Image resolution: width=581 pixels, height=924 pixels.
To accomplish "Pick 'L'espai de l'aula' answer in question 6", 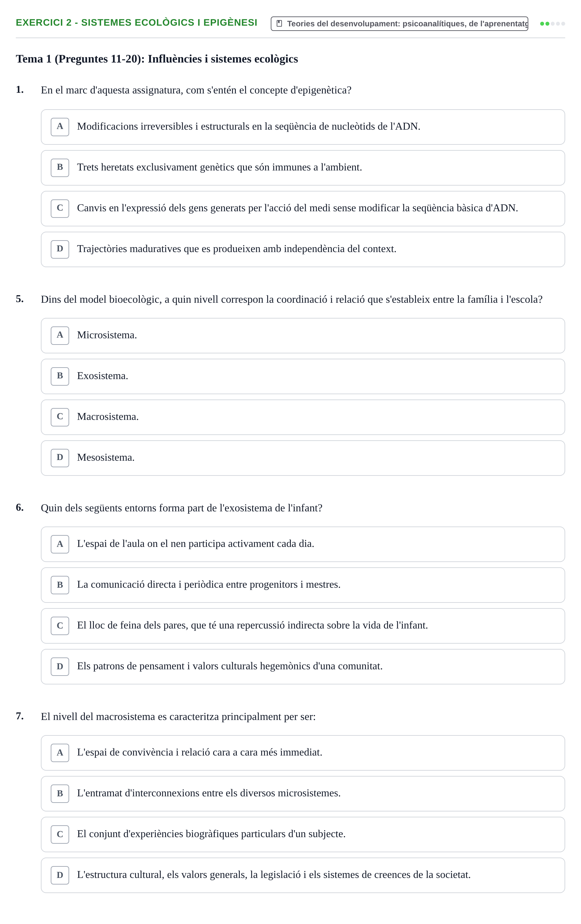I will point(303,545).
